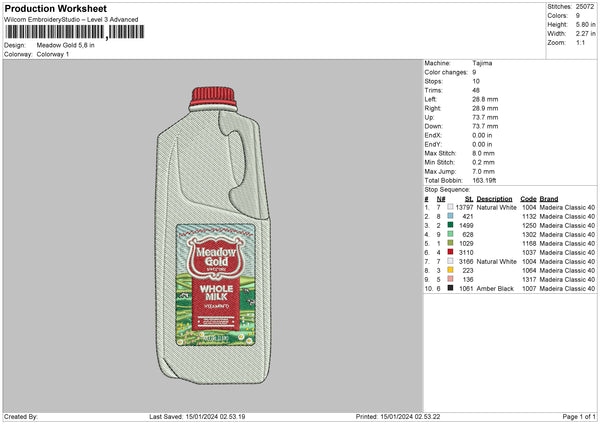Click the Code column header

point(528,199)
